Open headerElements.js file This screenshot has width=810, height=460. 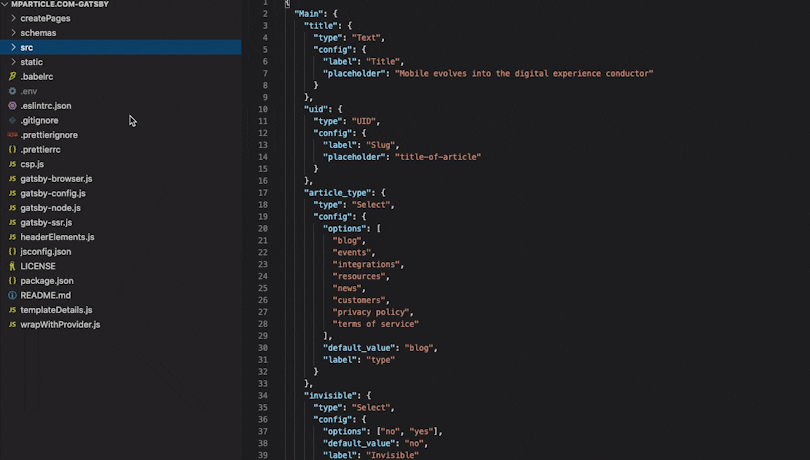tap(57, 237)
